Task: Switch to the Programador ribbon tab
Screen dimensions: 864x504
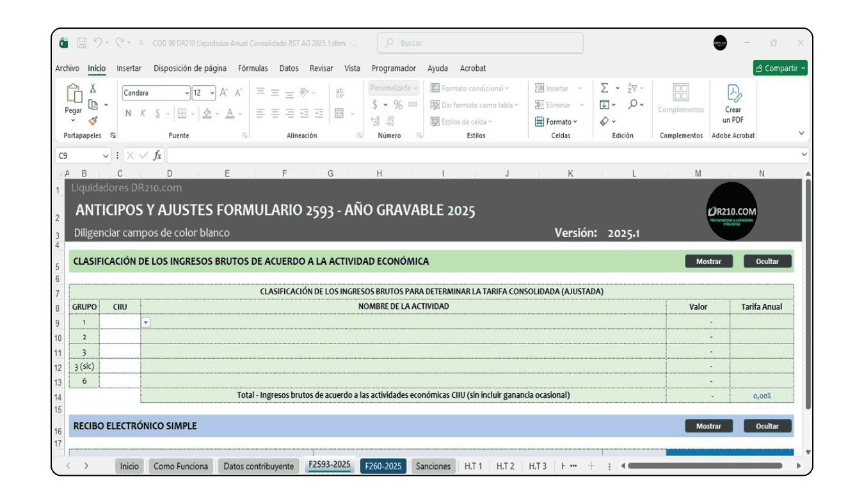Action: click(x=393, y=68)
